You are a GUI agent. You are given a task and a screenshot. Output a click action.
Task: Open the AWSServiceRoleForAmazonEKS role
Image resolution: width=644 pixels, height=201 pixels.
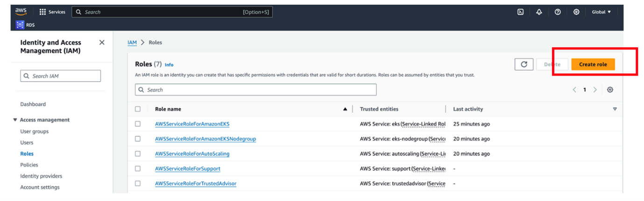click(192, 124)
